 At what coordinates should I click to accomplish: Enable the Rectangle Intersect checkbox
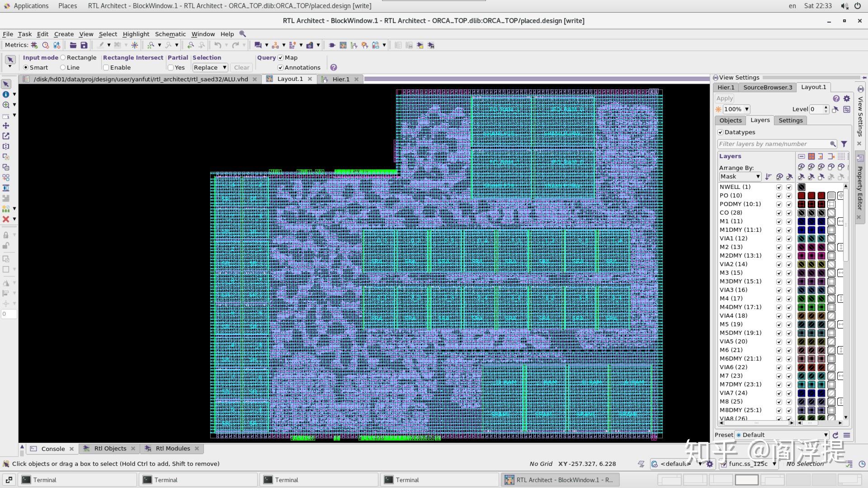coord(106,68)
